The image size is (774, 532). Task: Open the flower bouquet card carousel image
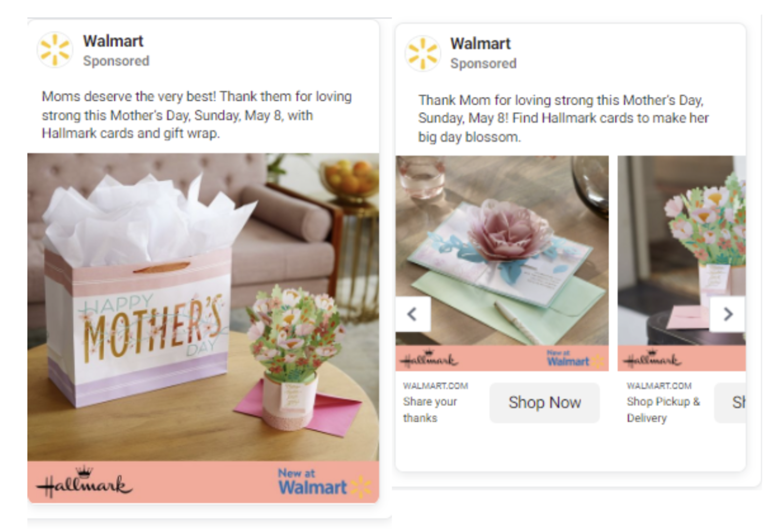682,250
